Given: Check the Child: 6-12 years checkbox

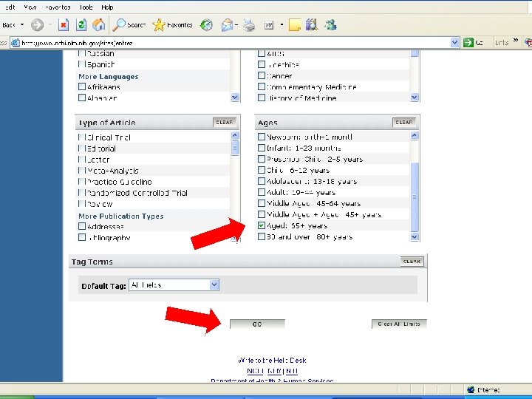Looking at the screenshot, I should [x=262, y=170].
